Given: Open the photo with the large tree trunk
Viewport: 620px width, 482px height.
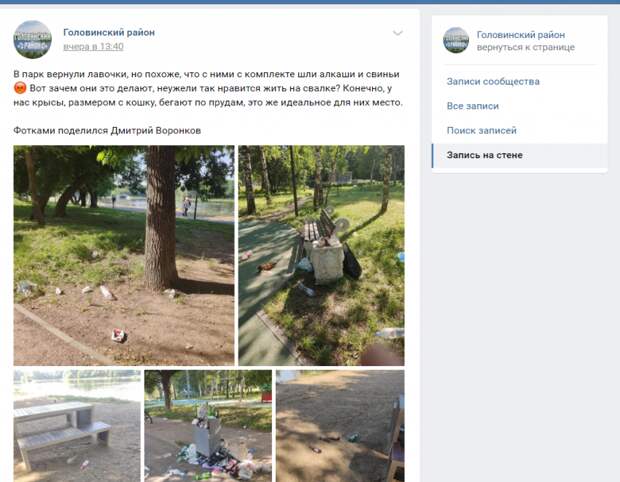Looking at the screenshot, I should coord(124,255).
